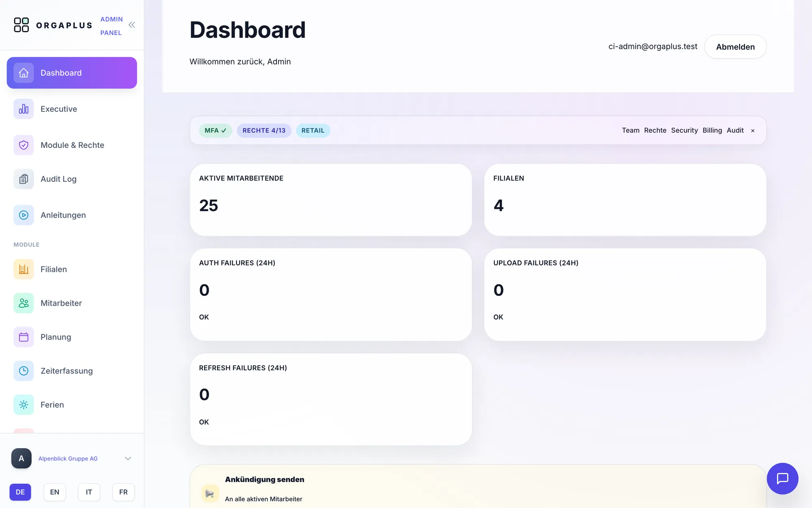Click the Refresh Failures (24h) card

331,399
